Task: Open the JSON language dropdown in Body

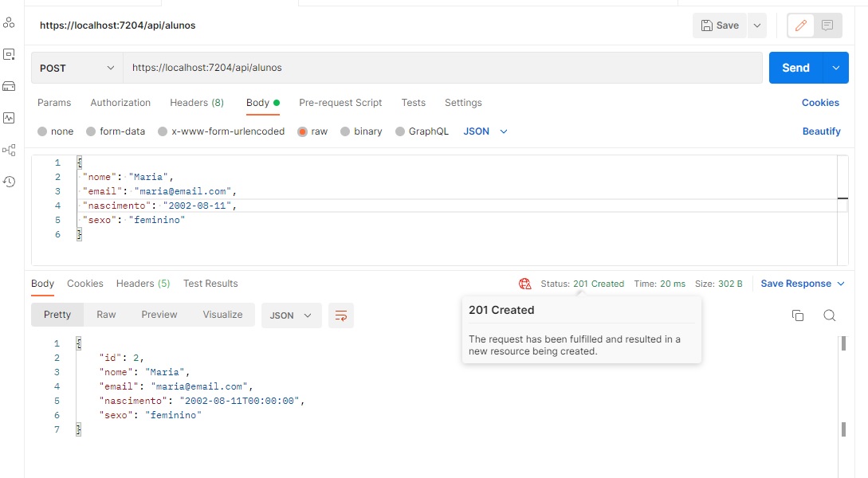Action: [482, 131]
